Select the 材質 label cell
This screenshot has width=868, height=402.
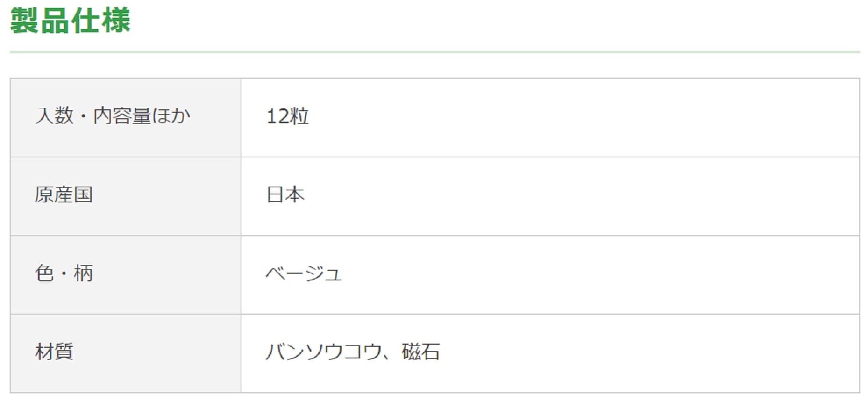[x=125, y=352]
